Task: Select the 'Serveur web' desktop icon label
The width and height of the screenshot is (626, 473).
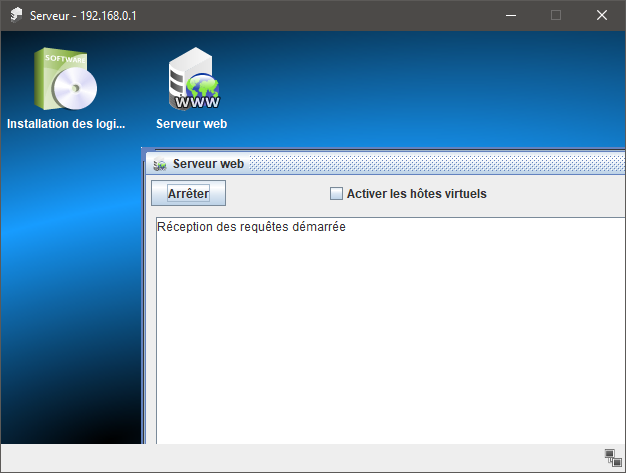Action: point(192,125)
